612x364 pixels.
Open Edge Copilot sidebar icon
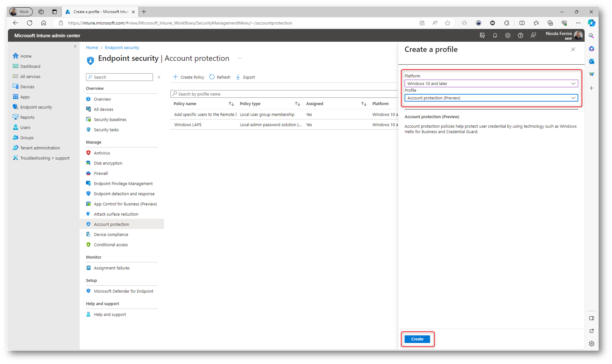(592, 23)
